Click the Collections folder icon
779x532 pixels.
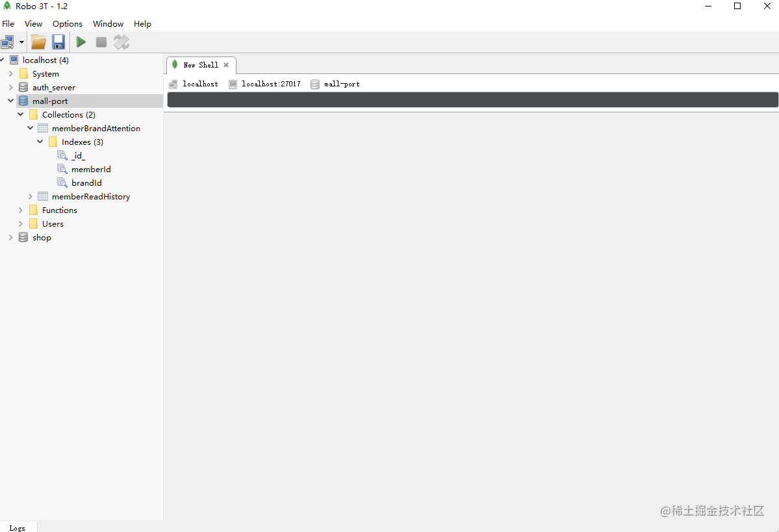click(33, 115)
